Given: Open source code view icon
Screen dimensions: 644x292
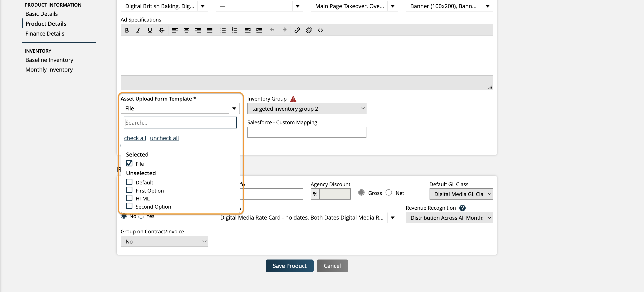Looking at the screenshot, I should (320, 30).
